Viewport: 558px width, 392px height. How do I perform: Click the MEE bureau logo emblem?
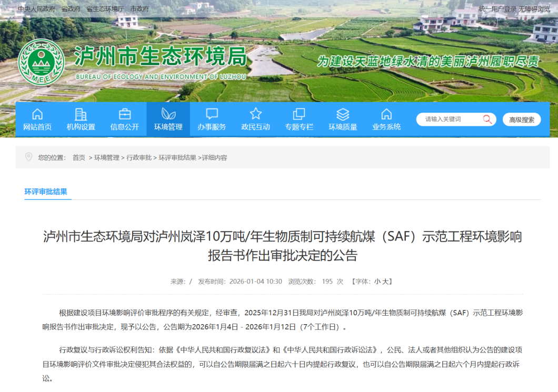[41, 63]
